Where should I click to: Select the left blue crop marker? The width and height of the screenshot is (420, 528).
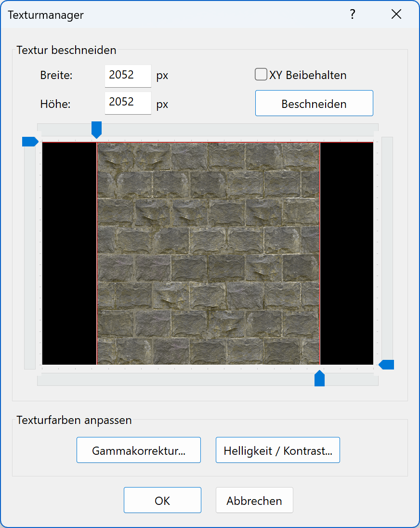[x=30, y=141]
